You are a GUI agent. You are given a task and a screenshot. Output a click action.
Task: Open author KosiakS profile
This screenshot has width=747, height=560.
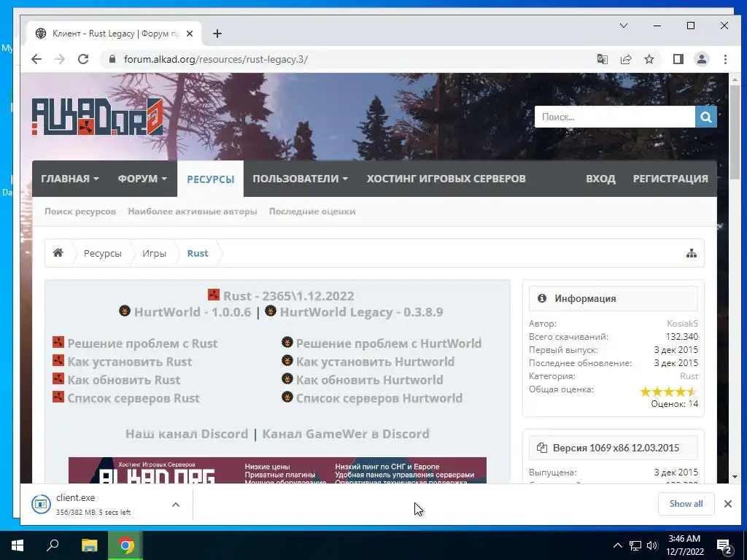pos(682,324)
